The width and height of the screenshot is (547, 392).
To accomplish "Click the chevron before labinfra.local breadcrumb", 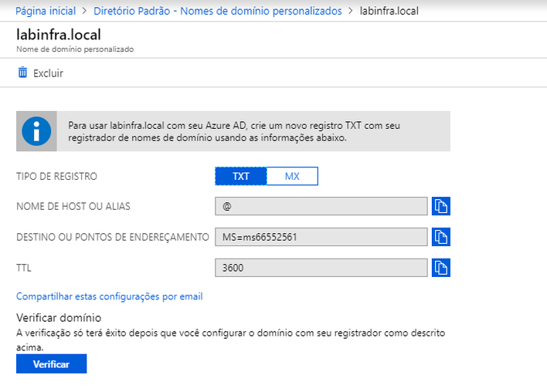I will (x=351, y=11).
